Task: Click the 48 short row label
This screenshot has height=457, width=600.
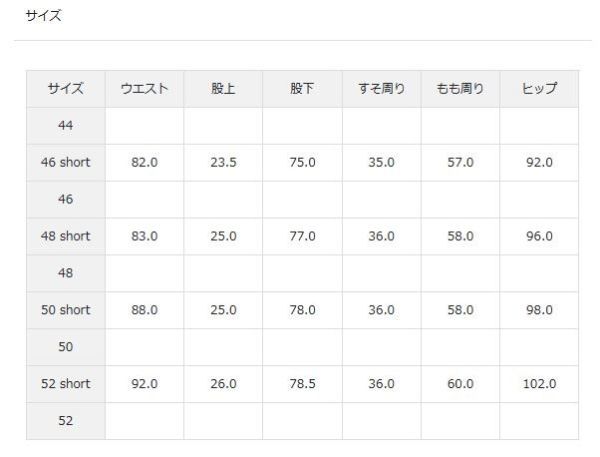Action: 65,237
